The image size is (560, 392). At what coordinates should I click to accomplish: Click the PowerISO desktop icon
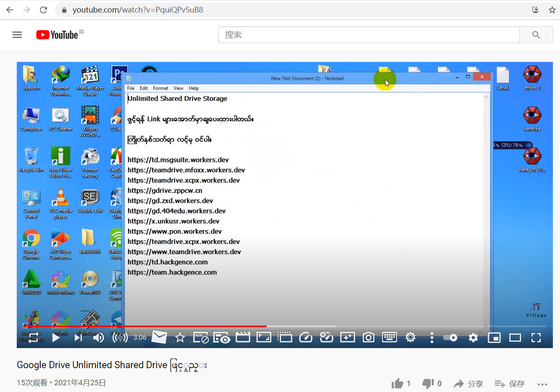(x=90, y=282)
